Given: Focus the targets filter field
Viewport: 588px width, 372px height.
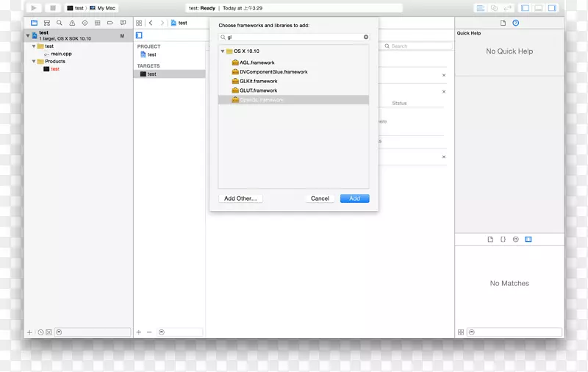Looking at the screenshot, I should point(180,332).
